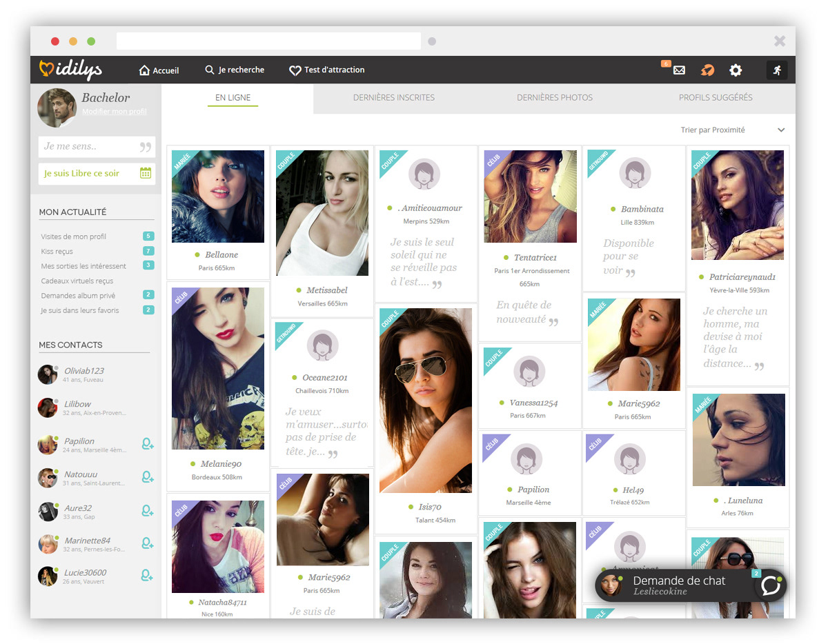Click the mail notification badge showing 6
The height and width of the screenshot is (644, 828).
(x=666, y=63)
